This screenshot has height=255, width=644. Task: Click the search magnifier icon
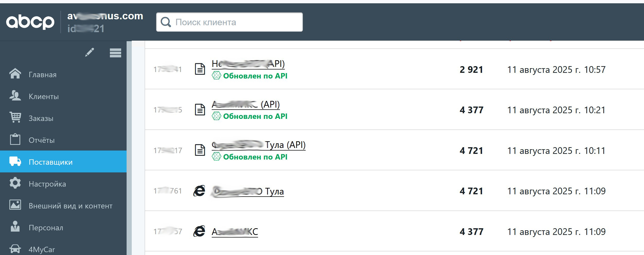click(x=165, y=22)
